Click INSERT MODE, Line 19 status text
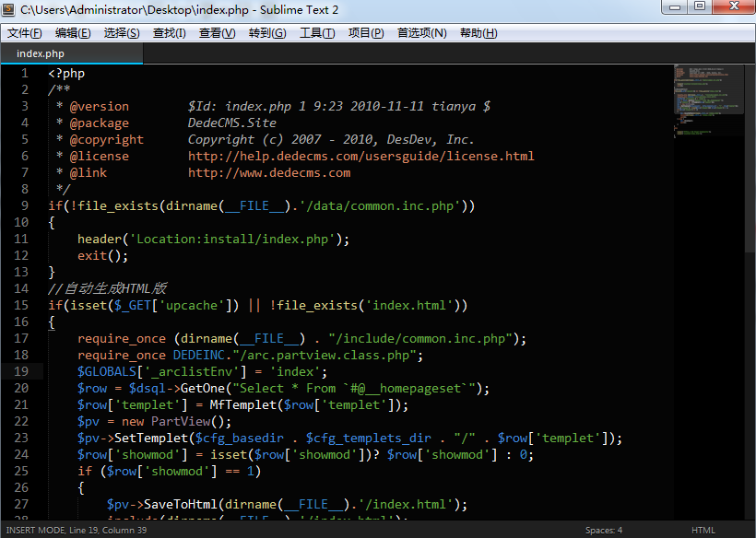Screen dimensions: 756x538 click(77, 531)
